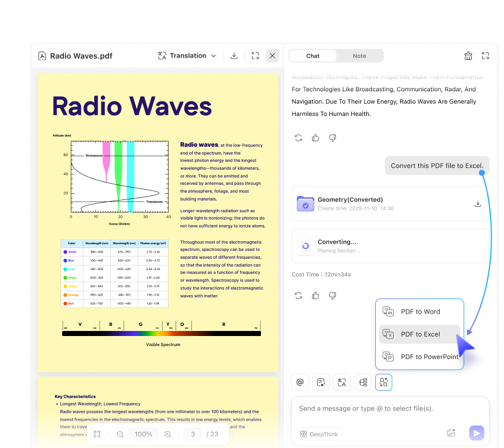Select the translate icon above the message box
The height and width of the screenshot is (448, 504).
click(x=342, y=382)
